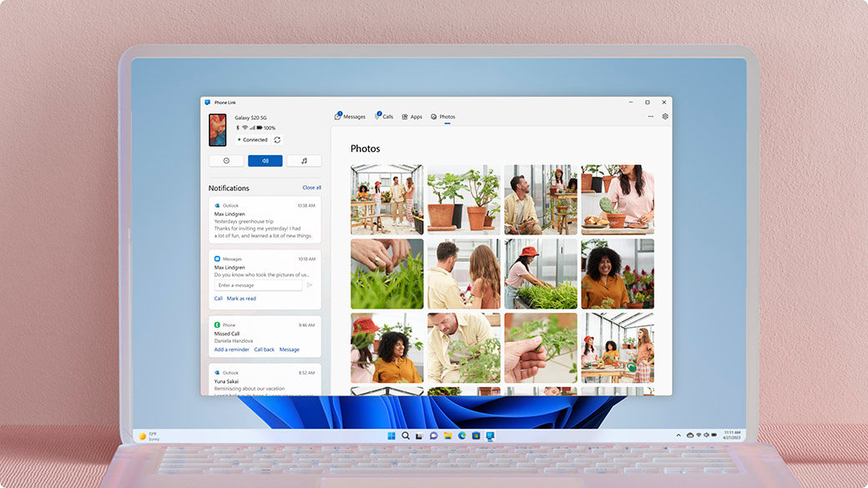This screenshot has width=868, height=488.
Task: Click the send arrow next to message field
Action: click(310, 285)
